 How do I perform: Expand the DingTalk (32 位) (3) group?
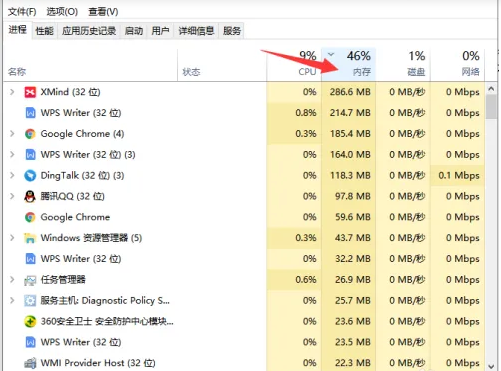(12, 175)
